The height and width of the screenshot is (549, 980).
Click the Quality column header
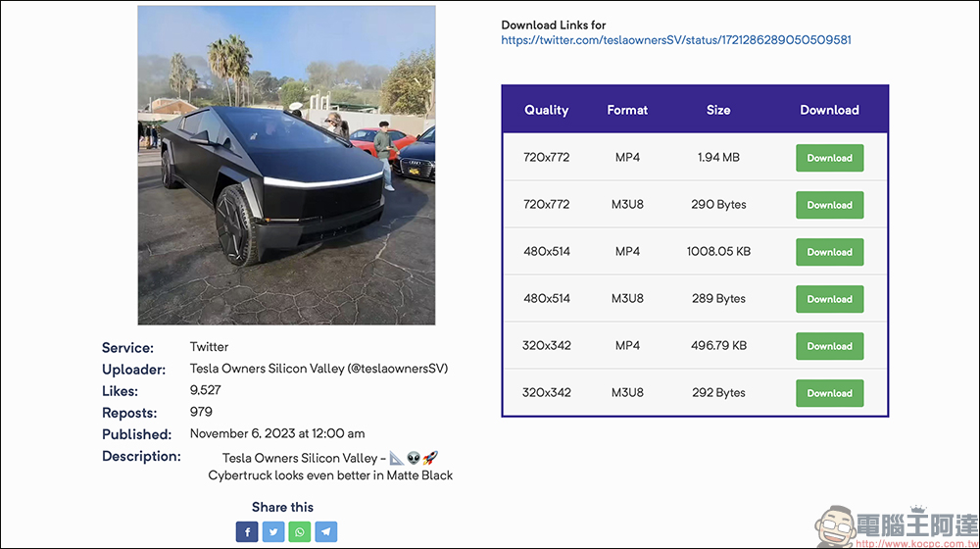(x=546, y=110)
